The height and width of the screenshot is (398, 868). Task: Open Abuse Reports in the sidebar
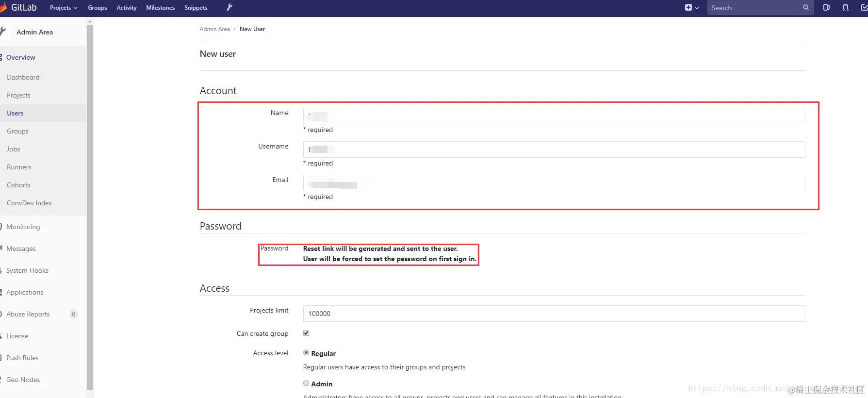point(28,314)
